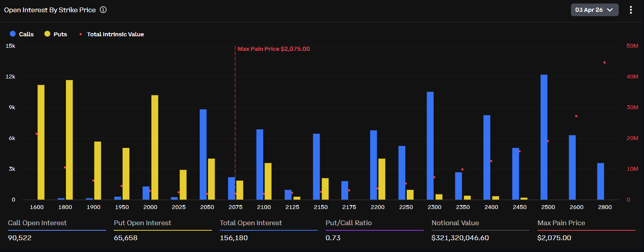Select the Total Open Interest heading
This screenshot has height=252, width=644.
click(x=251, y=223)
